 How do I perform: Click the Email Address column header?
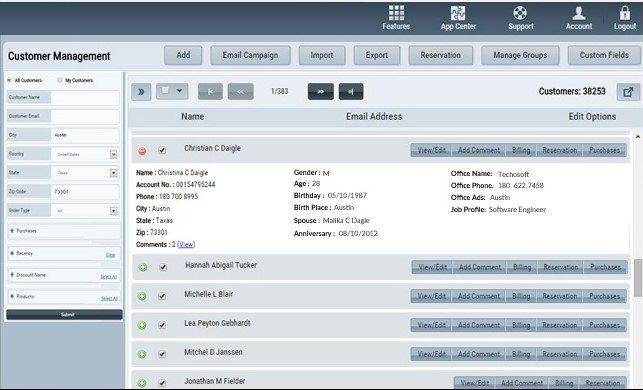click(374, 117)
